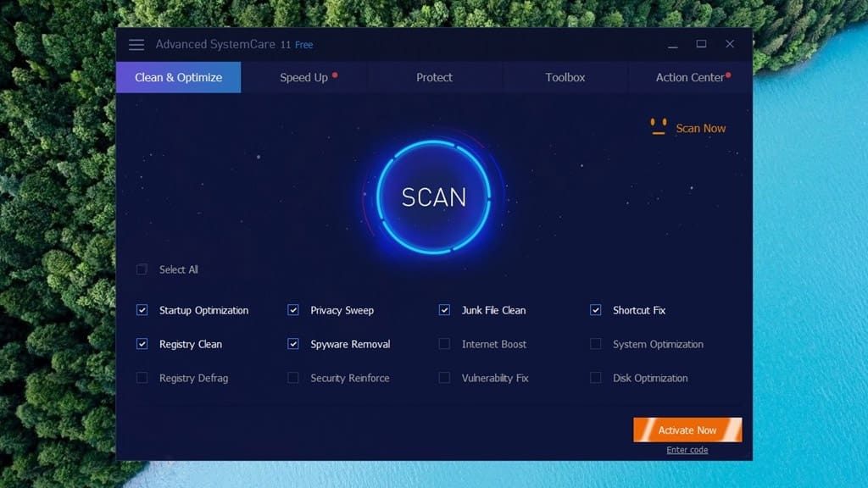Uncheck Startup Optimization
Image resolution: width=868 pixels, height=488 pixels.
click(142, 310)
